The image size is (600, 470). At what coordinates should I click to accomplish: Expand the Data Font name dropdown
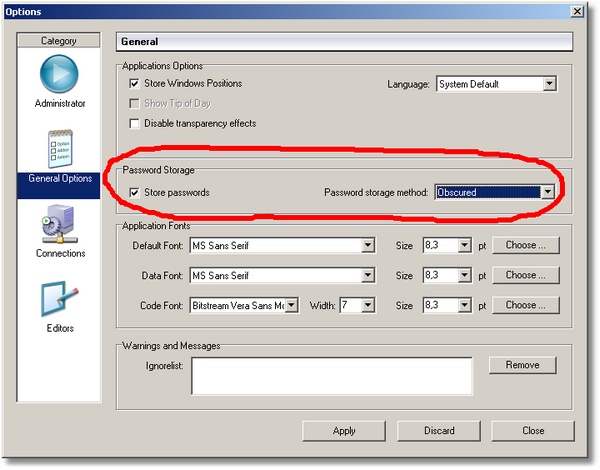368,275
